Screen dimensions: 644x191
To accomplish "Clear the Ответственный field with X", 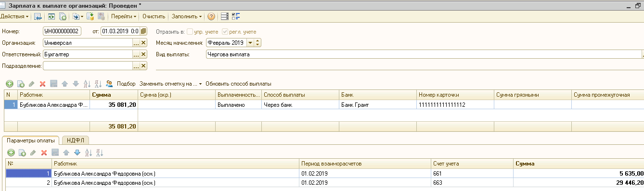I will [x=143, y=54].
